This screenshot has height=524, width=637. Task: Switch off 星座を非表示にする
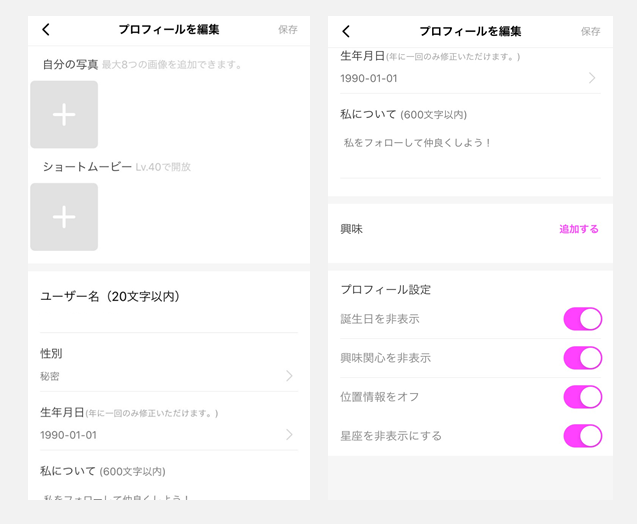[582, 436]
